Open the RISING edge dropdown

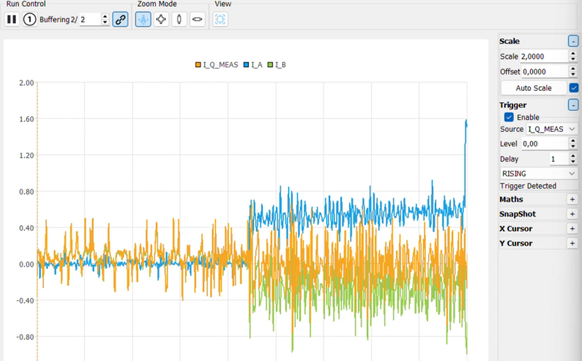click(x=539, y=174)
